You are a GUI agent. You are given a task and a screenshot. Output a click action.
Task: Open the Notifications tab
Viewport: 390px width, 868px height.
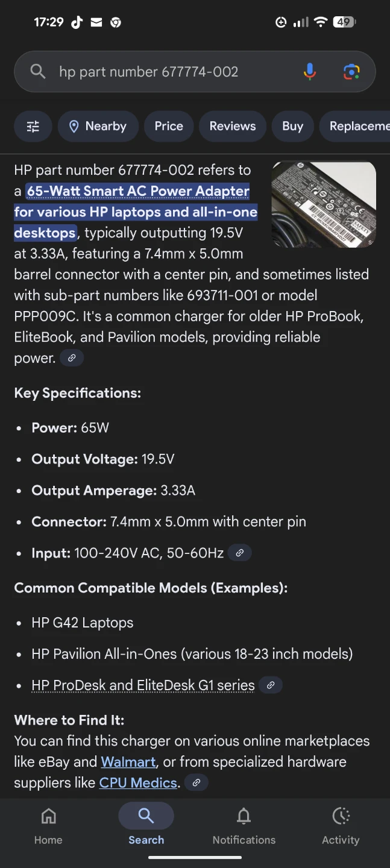point(244,826)
